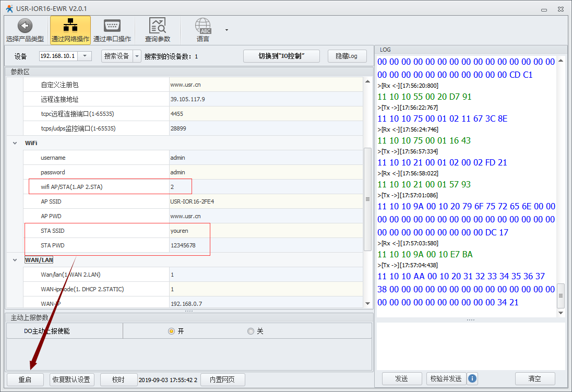Click the parameter list vertical scrollbar thumb
Image resolution: width=572 pixels, height=392 pixels.
tap(368, 199)
